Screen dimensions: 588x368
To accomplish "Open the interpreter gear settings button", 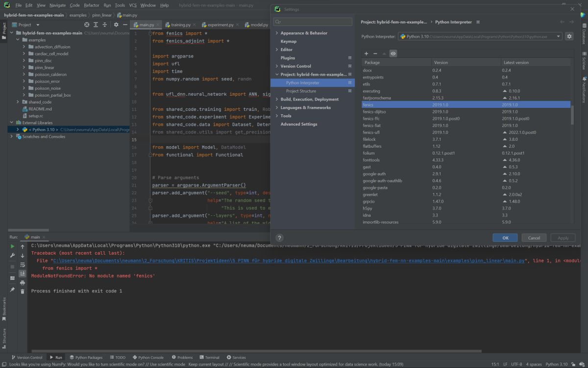I will click(569, 36).
